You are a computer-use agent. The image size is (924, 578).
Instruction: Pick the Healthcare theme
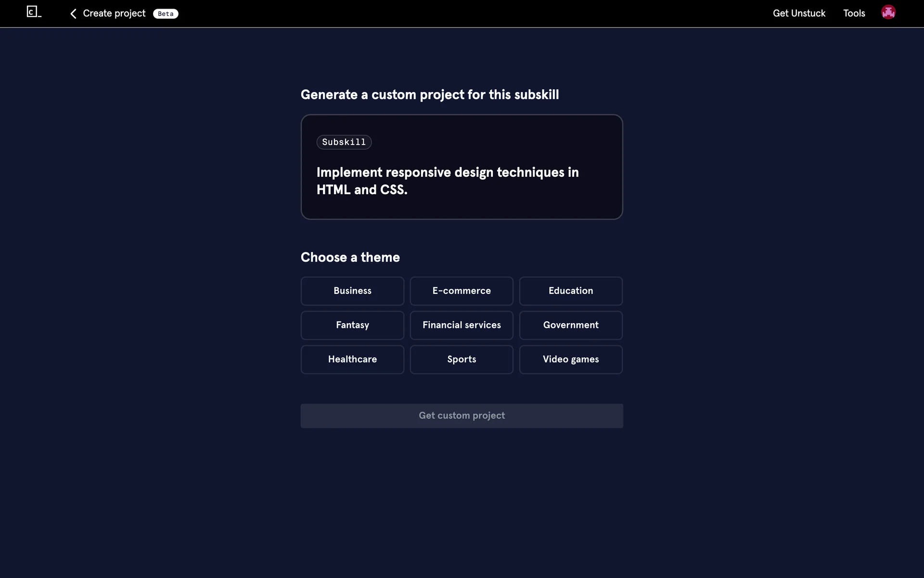[352, 359]
